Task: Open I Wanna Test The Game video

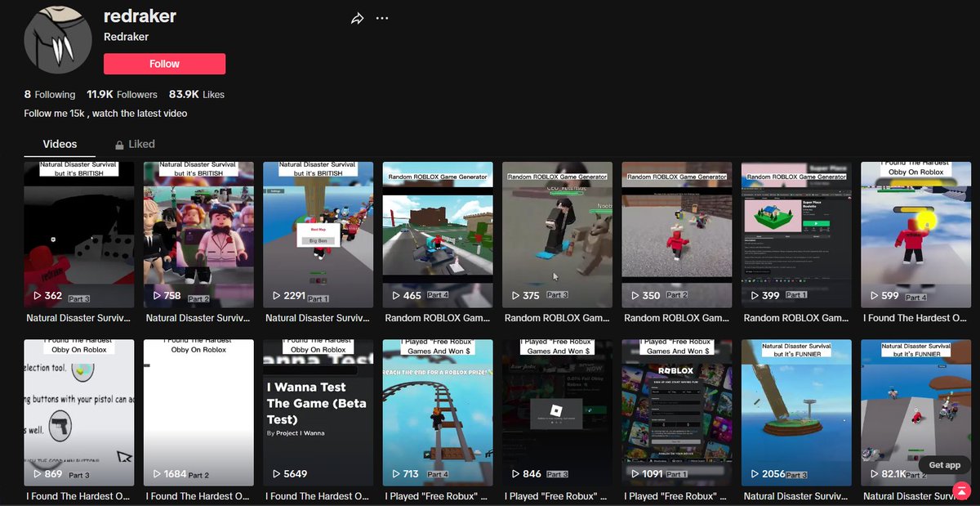Action: pos(318,413)
